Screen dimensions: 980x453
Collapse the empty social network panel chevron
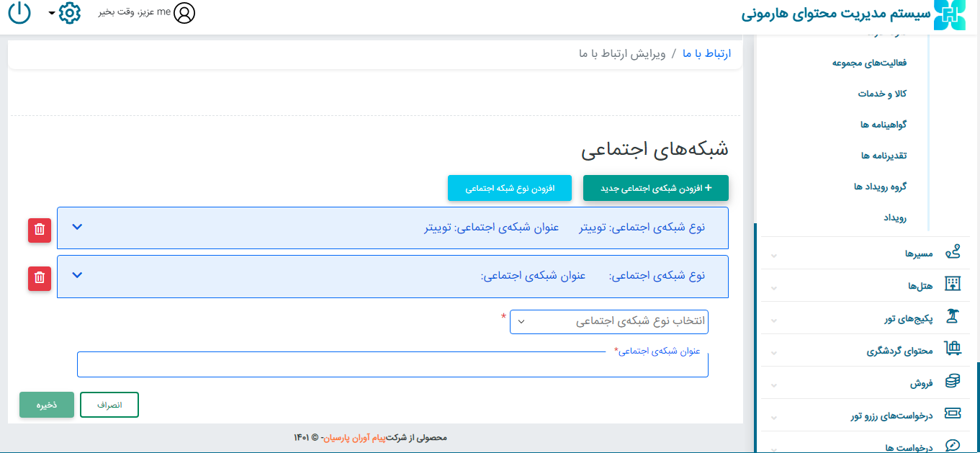pos(78,275)
